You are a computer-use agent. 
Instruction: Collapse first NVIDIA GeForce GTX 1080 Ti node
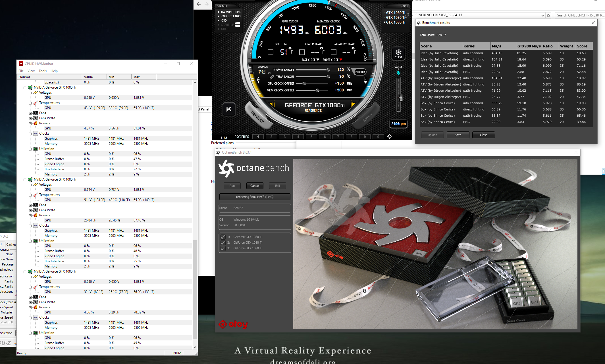pyautogui.click(x=25, y=88)
